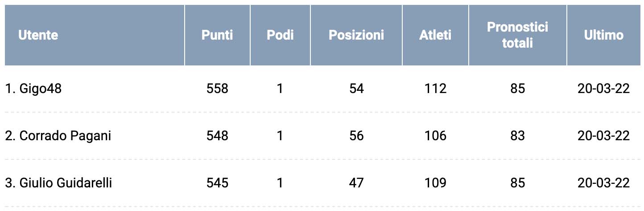Screen dimensions: 644x211
Task: Click Giulio Guidarelli's Posizioni value 47
Action: point(356,183)
